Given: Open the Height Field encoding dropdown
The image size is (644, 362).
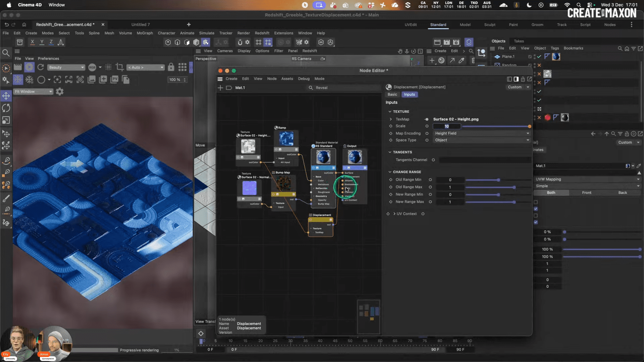Looking at the screenshot, I should coord(482,133).
